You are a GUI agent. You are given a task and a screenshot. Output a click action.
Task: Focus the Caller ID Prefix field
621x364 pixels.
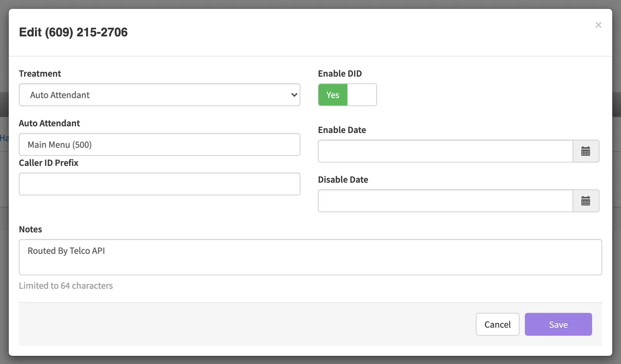coord(160,184)
